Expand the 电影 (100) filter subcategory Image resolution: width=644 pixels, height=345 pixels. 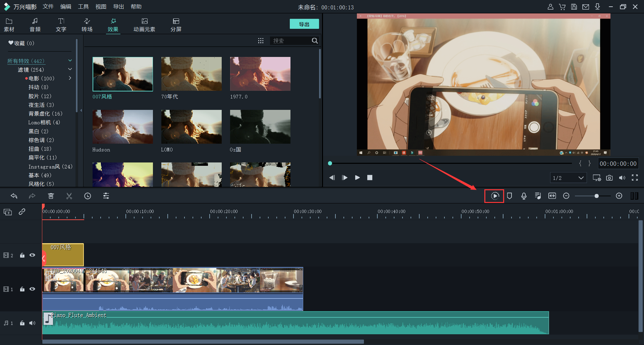click(x=70, y=78)
